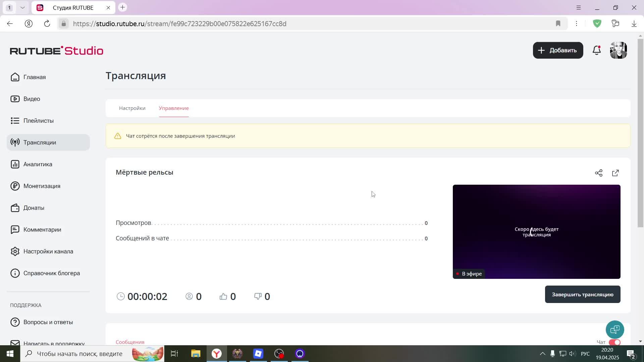Open the support chat bubble icon
Viewport: 644px width, 362px height.
point(614,329)
